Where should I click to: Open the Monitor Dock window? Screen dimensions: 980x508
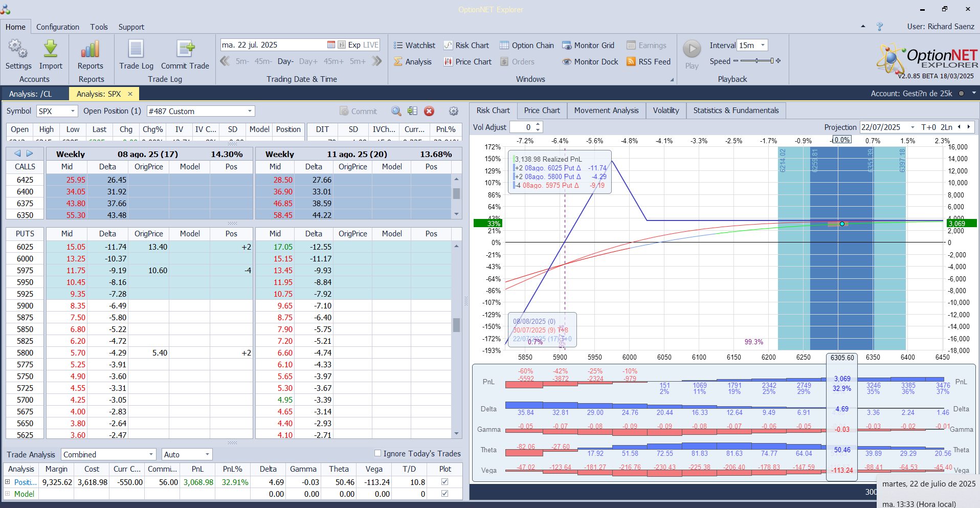590,62
